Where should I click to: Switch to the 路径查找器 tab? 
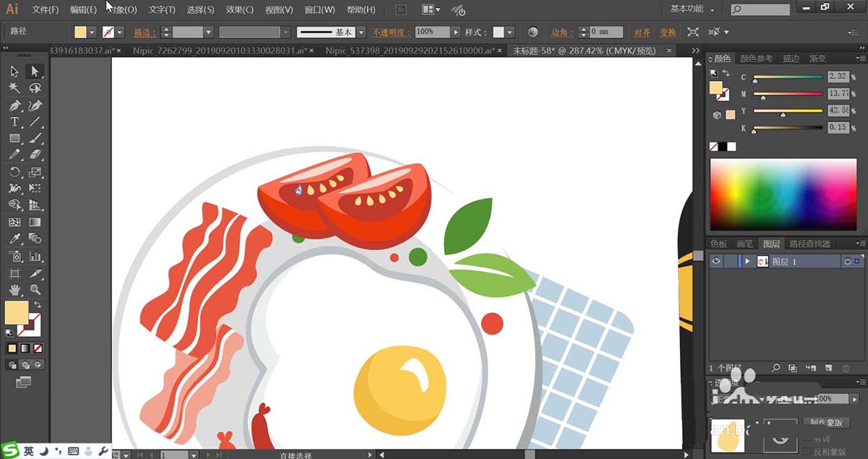809,244
